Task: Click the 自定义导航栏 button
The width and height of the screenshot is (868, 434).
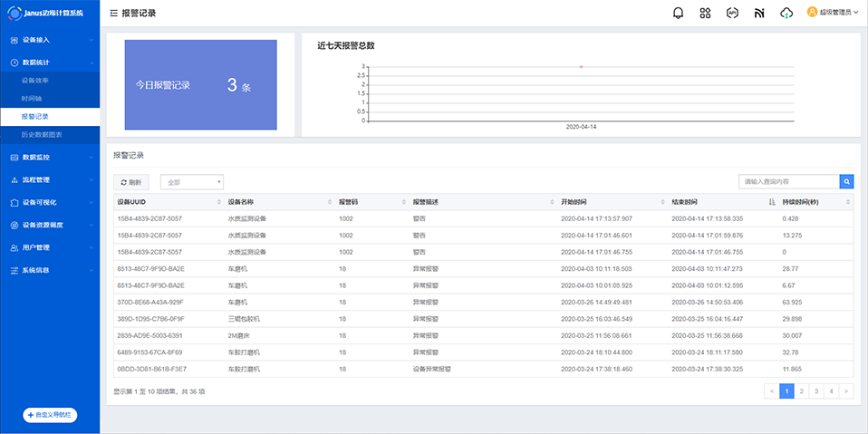Action: pos(50,414)
